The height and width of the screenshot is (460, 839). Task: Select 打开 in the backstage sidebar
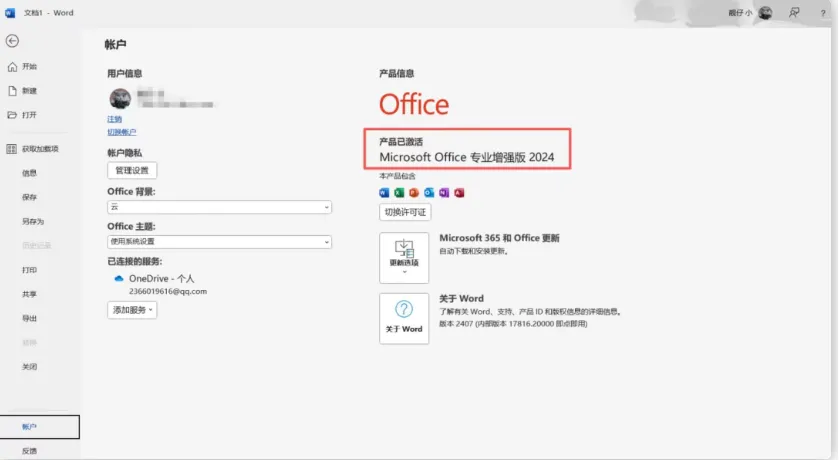29,115
